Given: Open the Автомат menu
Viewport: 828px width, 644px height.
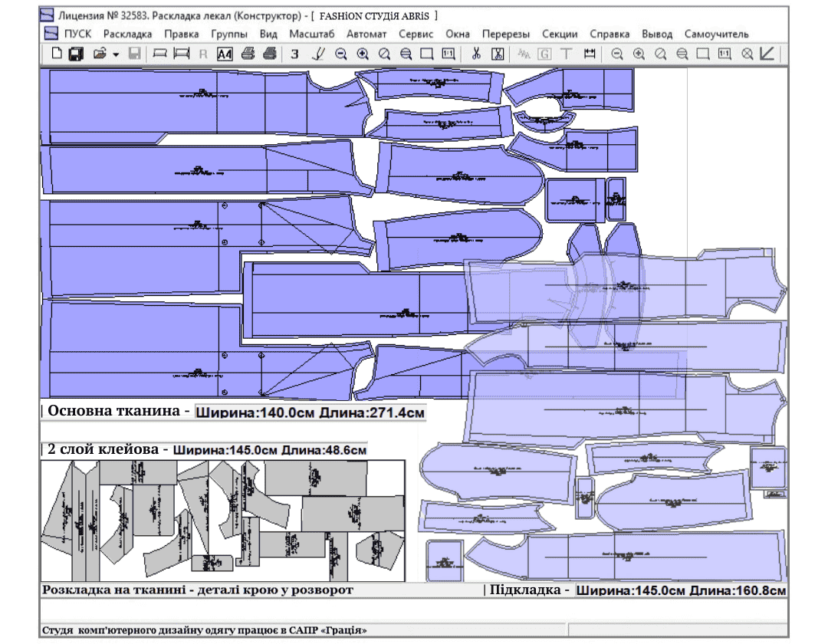Looking at the screenshot, I should tap(366, 34).
